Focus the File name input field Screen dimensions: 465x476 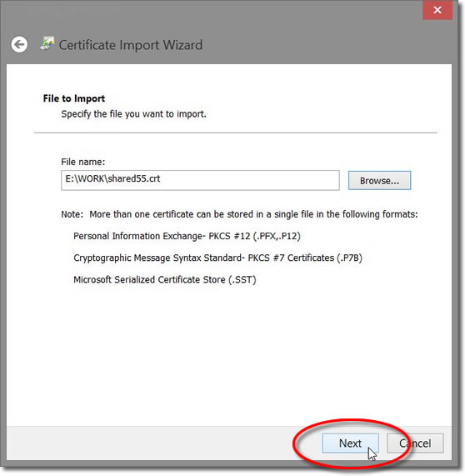(x=200, y=180)
